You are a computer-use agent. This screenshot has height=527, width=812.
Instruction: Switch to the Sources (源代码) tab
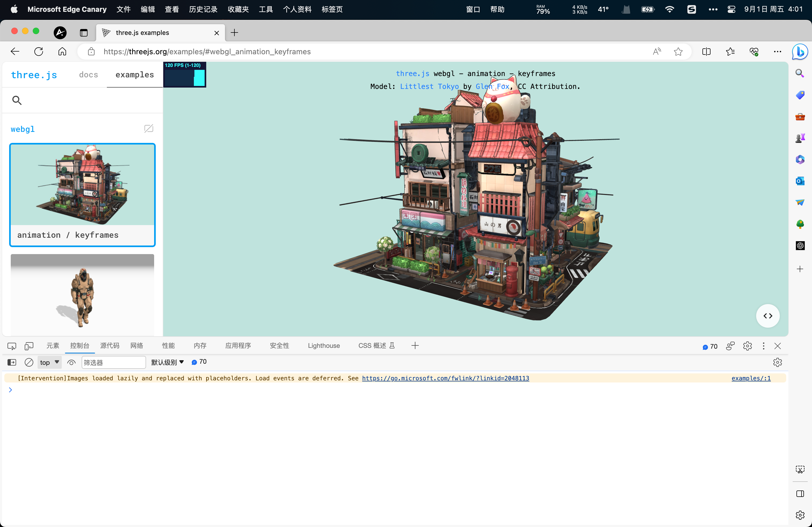pyautogui.click(x=110, y=346)
